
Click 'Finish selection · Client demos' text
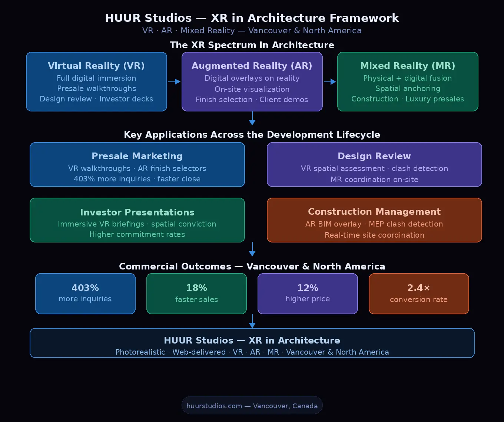252,100
